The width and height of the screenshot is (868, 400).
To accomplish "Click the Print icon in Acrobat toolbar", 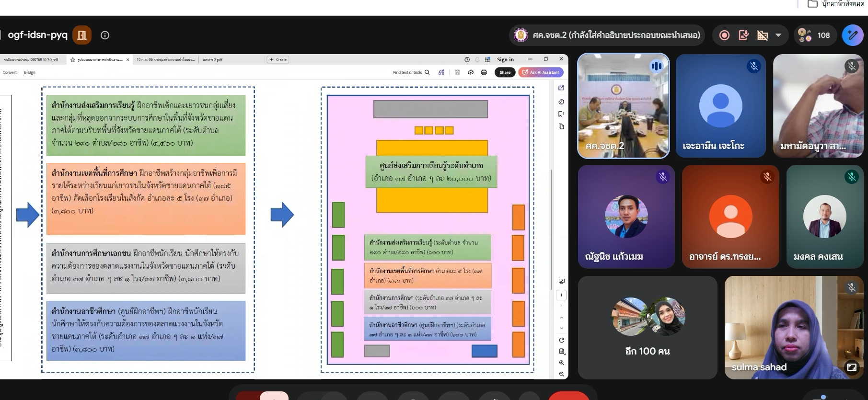I will pos(484,72).
